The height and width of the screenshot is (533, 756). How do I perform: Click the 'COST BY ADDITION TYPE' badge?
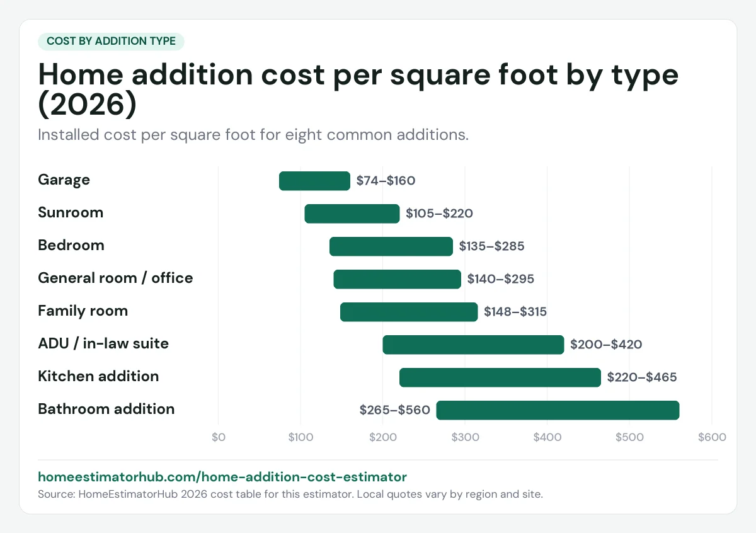pyautogui.click(x=111, y=42)
